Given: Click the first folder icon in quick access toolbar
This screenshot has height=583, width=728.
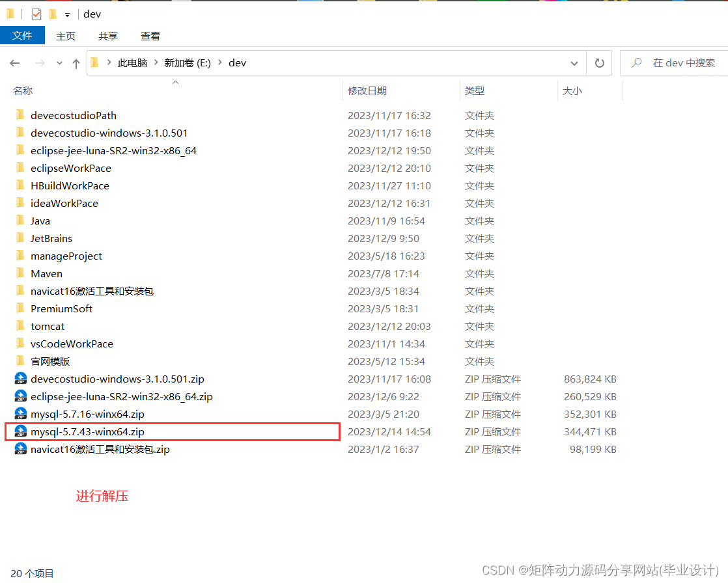Looking at the screenshot, I should pyautogui.click(x=9, y=13).
